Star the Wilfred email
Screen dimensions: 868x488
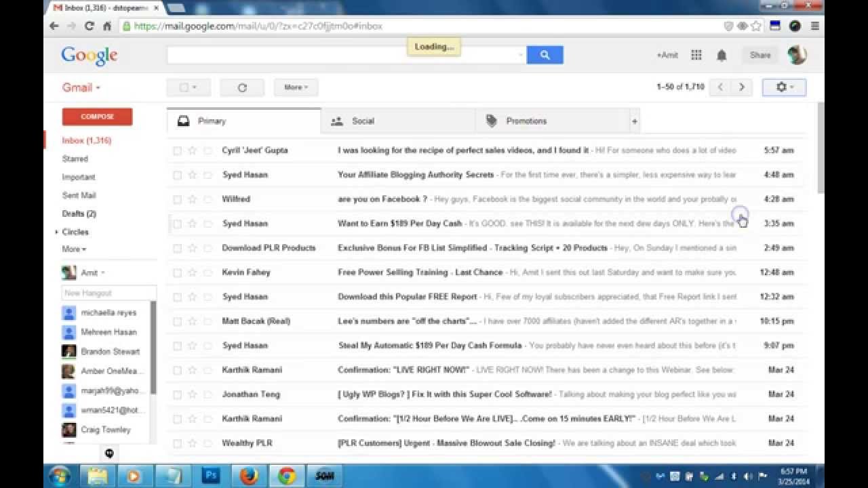[x=193, y=199]
